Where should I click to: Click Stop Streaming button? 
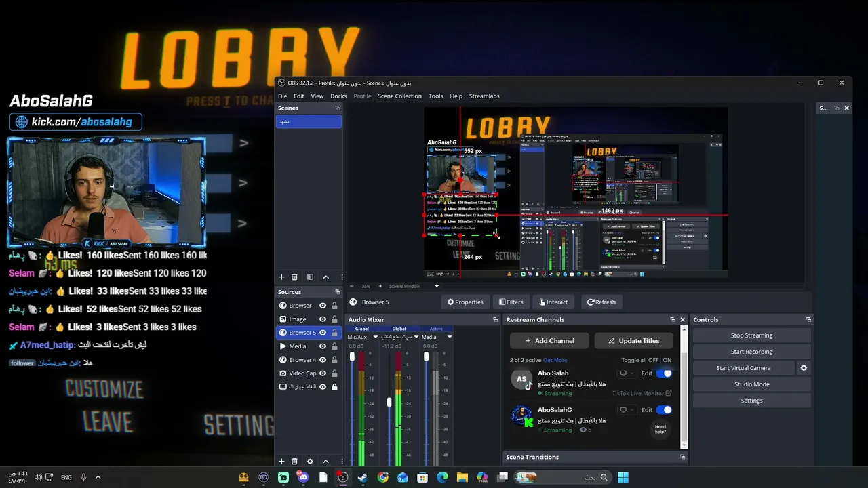751,335
